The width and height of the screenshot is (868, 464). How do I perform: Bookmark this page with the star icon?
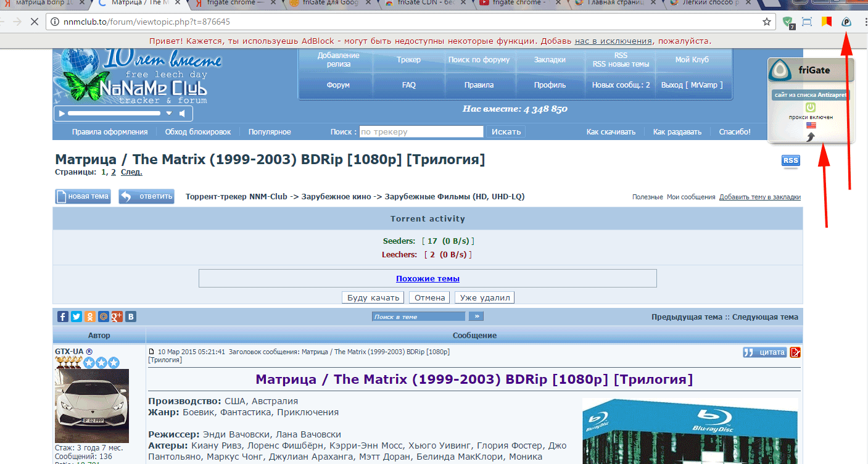[767, 22]
